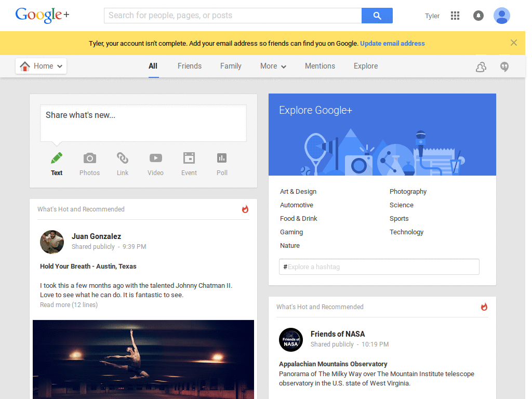Explore the Technology category

(x=406, y=232)
